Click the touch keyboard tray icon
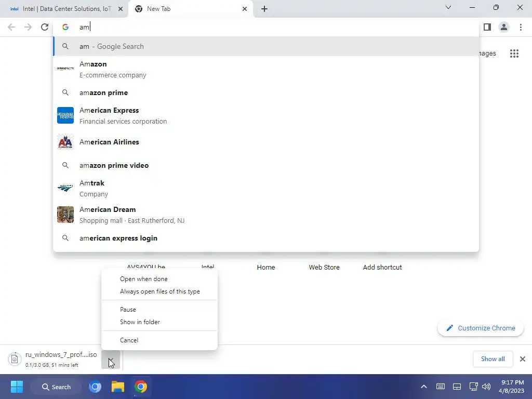Viewport: 532px width, 399px height. point(441,387)
